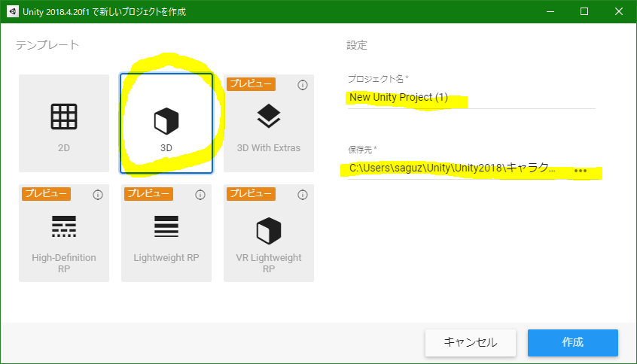637x364 pixels.
Task: Click the project name input field
Action: pos(471,98)
